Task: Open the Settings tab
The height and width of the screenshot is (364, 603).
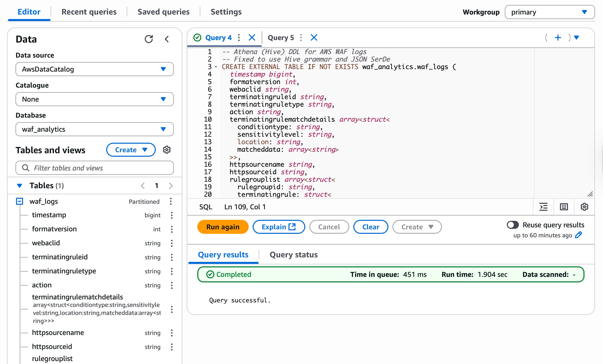Action: coord(226,12)
